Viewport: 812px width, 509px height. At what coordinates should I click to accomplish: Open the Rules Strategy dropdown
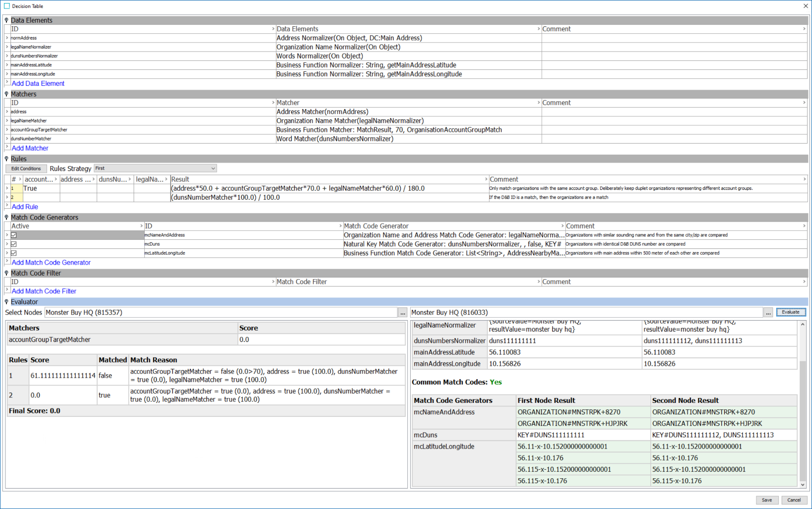tap(155, 169)
